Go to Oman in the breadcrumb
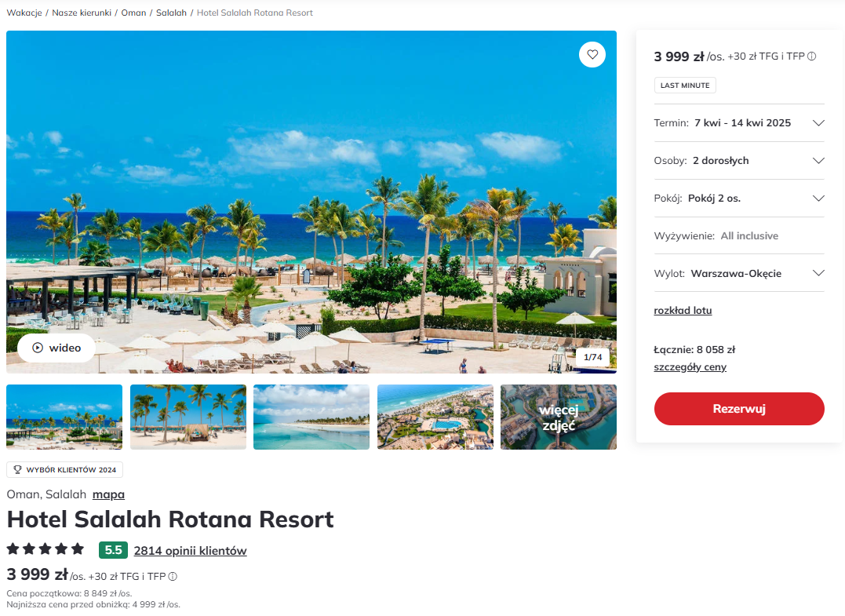The width and height of the screenshot is (845, 616). pos(133,13)
